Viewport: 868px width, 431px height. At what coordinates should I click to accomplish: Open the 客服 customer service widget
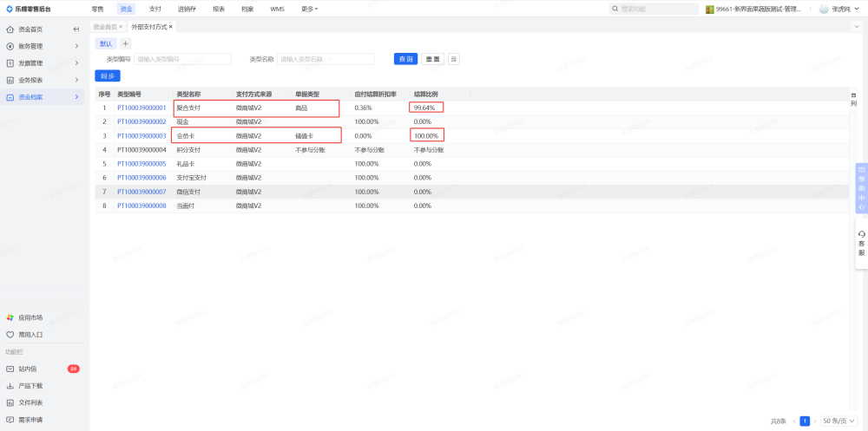coord(861,243)
